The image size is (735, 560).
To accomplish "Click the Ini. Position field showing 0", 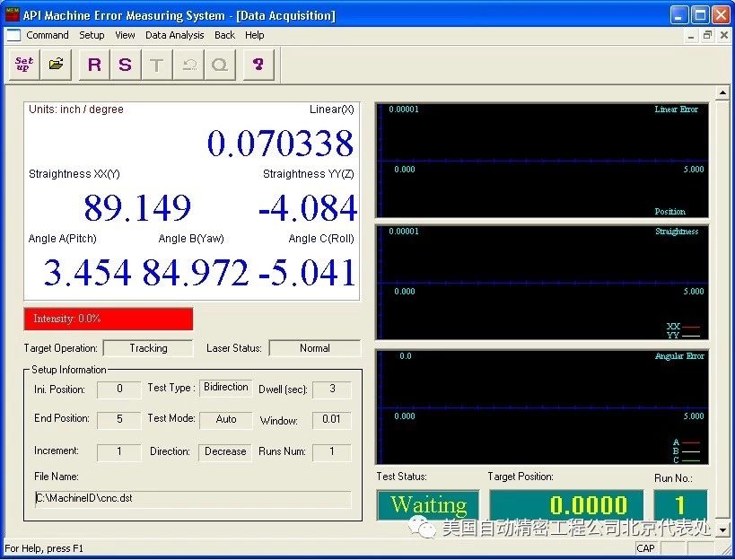I will point(119,389).
